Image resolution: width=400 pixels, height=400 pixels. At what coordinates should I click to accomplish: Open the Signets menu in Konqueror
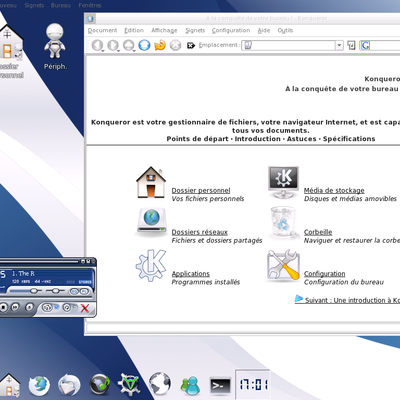click(x=195, y=30)
